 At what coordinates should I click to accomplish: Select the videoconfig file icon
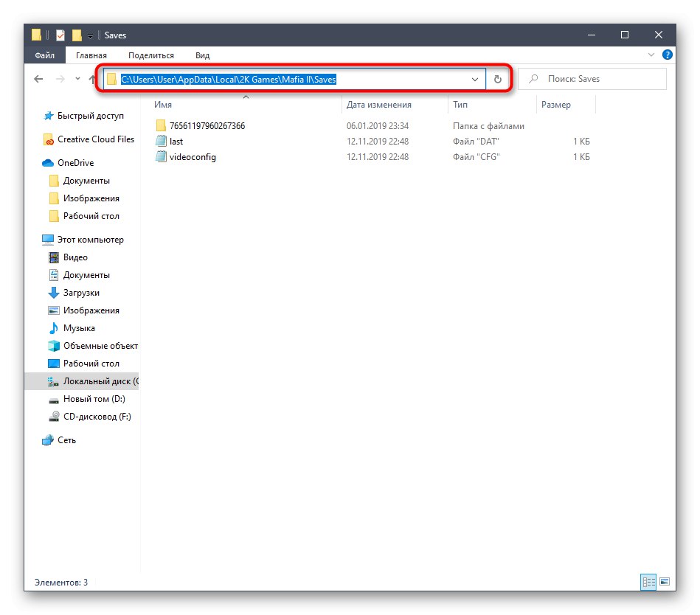pos(161,156)
